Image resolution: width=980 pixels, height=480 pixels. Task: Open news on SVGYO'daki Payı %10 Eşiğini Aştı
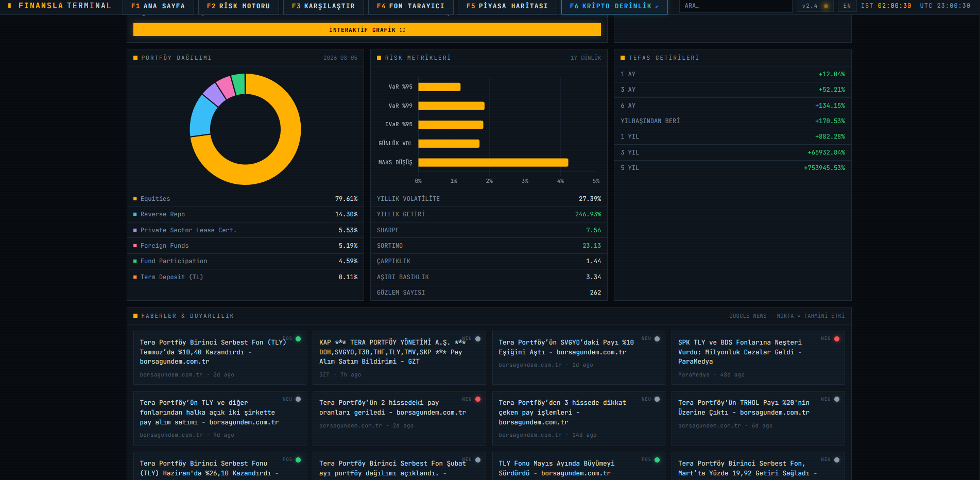579,357
